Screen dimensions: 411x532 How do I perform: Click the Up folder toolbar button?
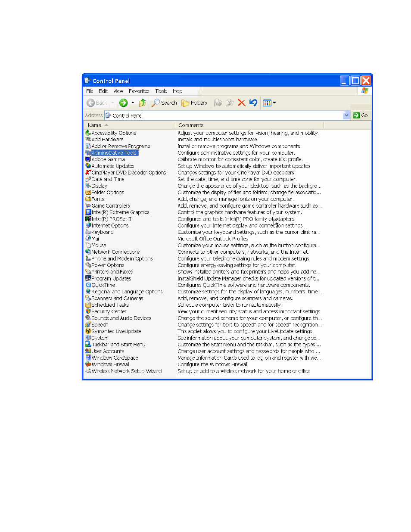[x=142, y=103]
